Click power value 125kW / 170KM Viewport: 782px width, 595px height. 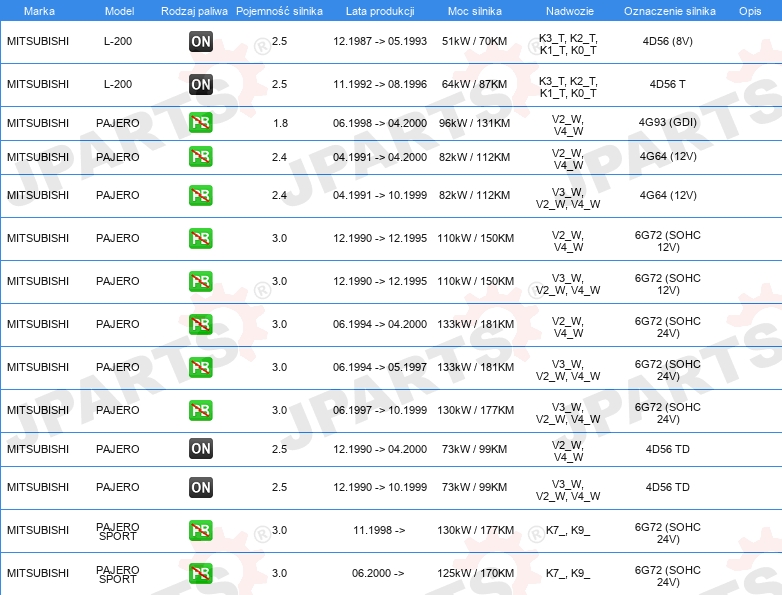tap(475, 573)
